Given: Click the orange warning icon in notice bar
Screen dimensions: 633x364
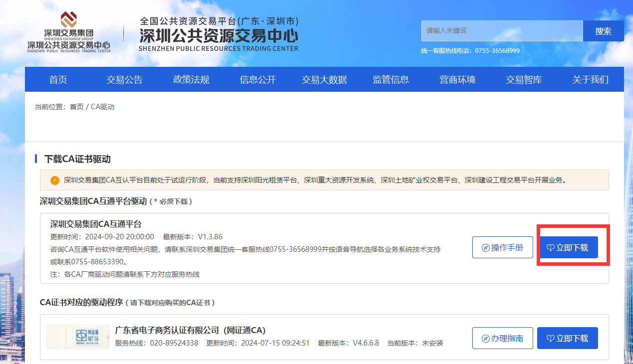Looking at the screenshot, I should pos(54,180).
